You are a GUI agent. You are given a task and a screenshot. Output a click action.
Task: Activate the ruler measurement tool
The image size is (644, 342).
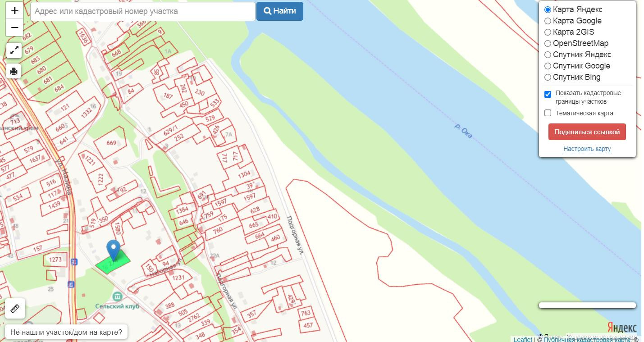point(15,309)
